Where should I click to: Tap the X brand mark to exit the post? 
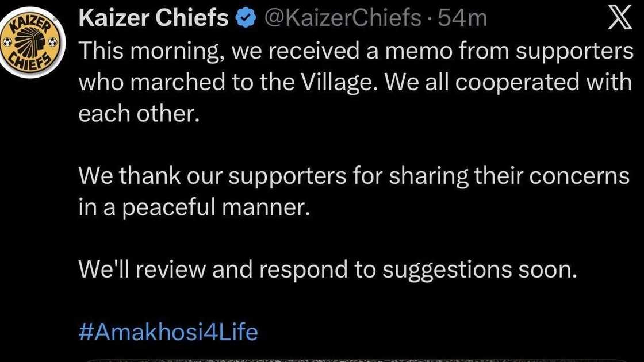click(620, 17)
